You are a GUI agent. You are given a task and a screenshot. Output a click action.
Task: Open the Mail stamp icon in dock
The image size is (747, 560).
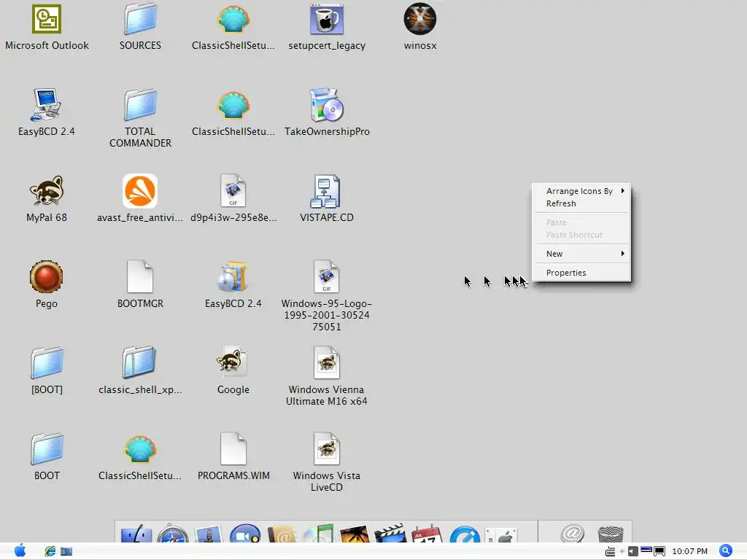tap(208, 534)
